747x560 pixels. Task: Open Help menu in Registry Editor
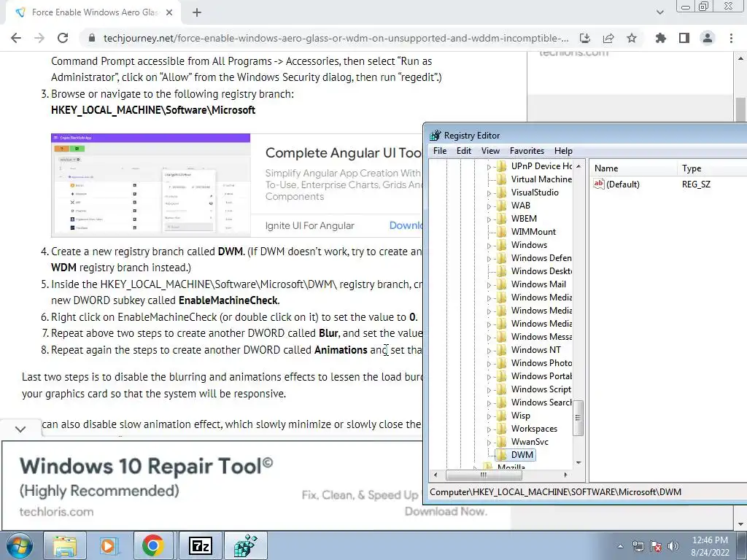(563, 150)
